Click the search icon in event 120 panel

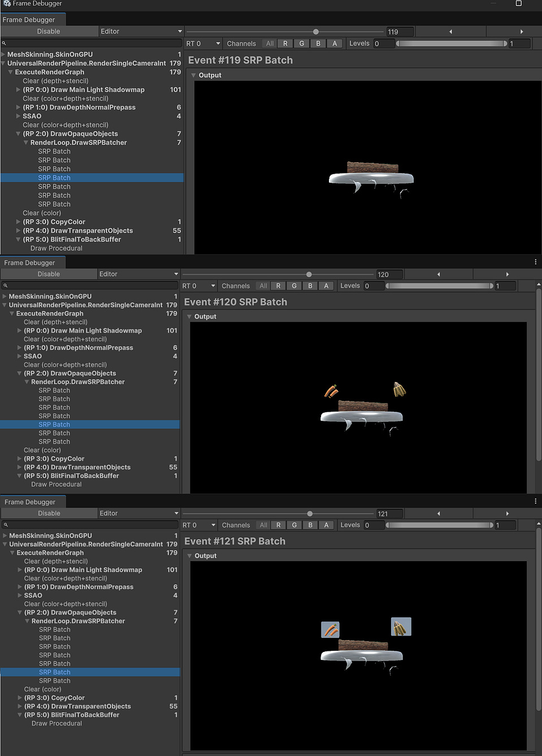coord(5,286)
